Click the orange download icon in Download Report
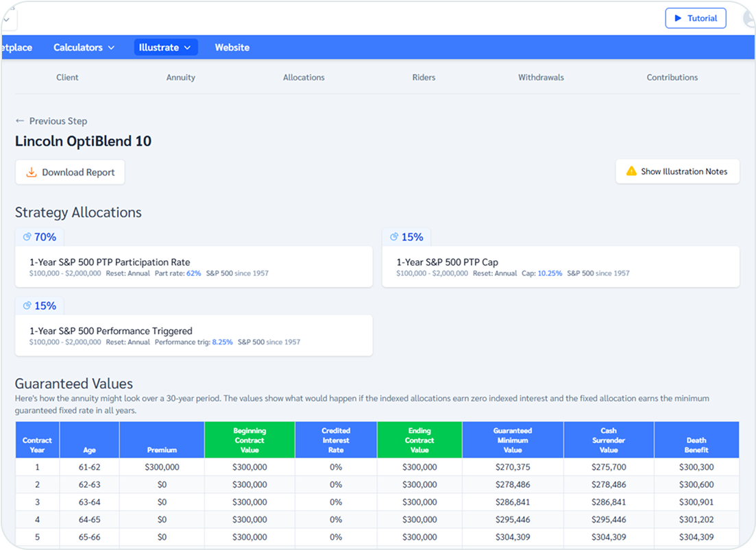 (x=32, y=173)
